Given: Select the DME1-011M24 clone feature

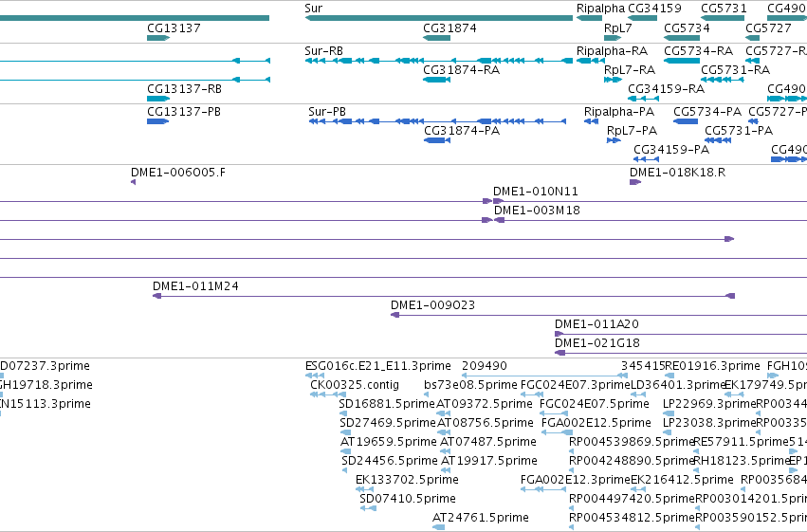Looking at the screenshot, I should tap(444, 296).
